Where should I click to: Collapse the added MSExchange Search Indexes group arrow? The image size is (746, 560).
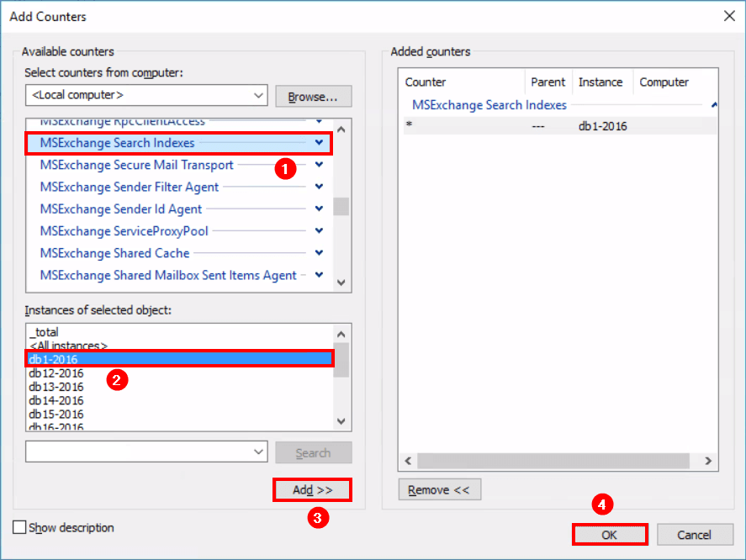click(x=714, y=105)
